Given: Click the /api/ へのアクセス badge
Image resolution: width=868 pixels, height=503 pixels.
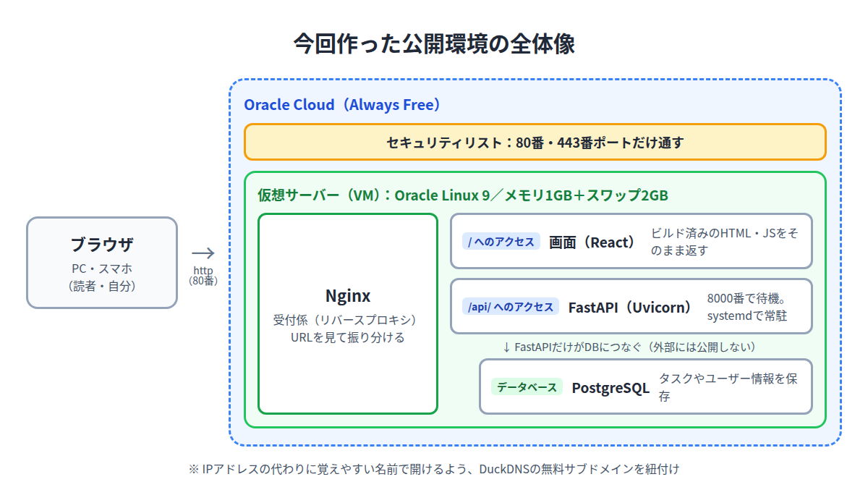Looking at the screenshot, I should pyautogui.click(x=511, y=307).
